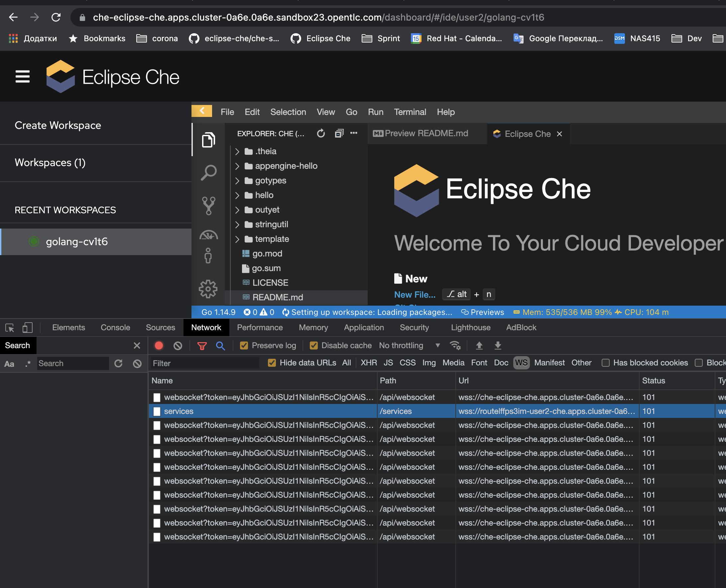Open the Eclipse Che hamburger menu
This screenshot has width=726, height=588.
[x=22, y=76]
